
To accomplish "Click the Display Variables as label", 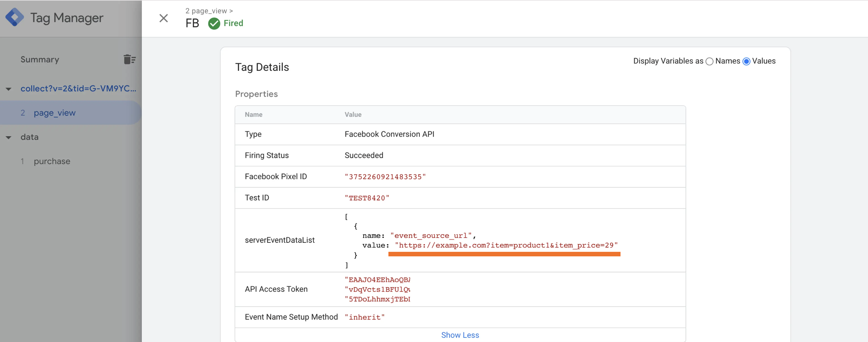I will coord(668,61).
